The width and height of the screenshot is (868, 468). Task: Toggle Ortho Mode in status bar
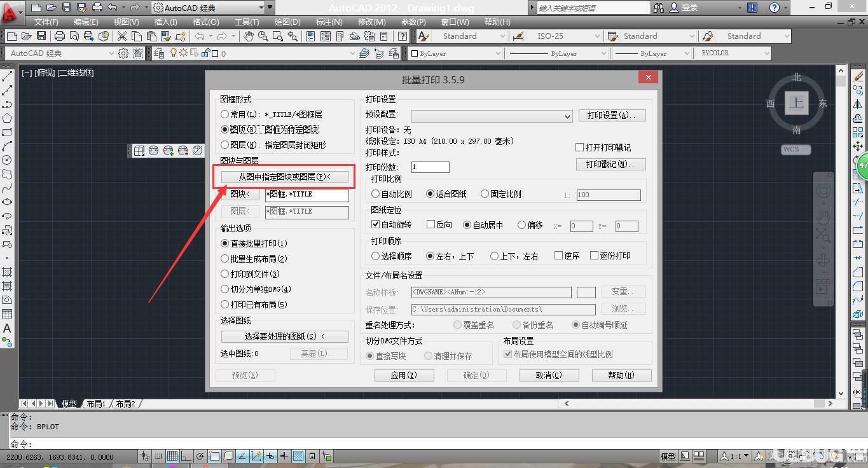(x=186, y=456)
